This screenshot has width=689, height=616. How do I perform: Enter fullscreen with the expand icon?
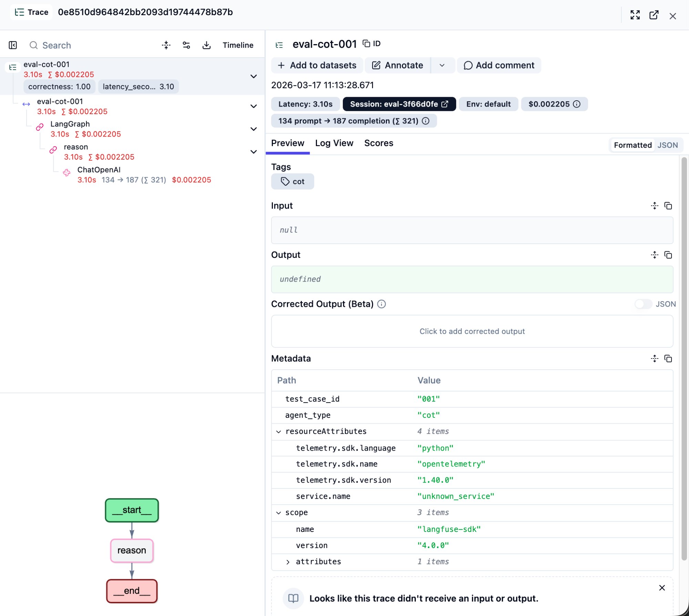click(635, 15)
